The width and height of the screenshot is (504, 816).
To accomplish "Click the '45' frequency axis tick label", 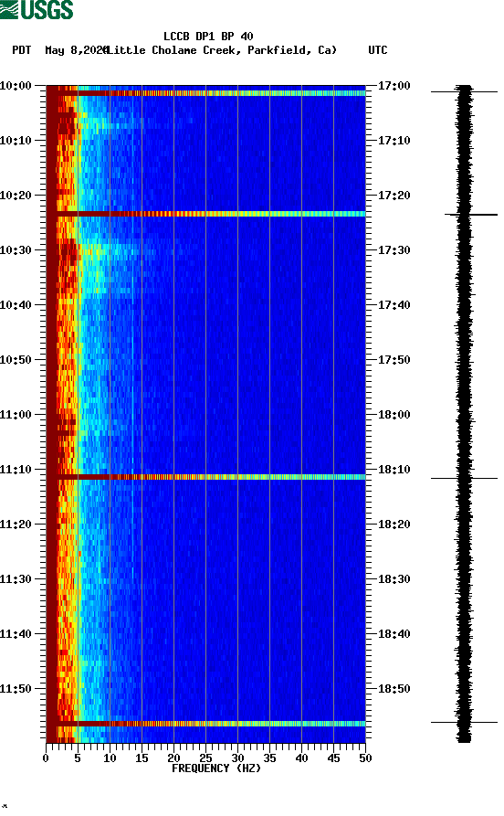I will click(x=333, y=758).
